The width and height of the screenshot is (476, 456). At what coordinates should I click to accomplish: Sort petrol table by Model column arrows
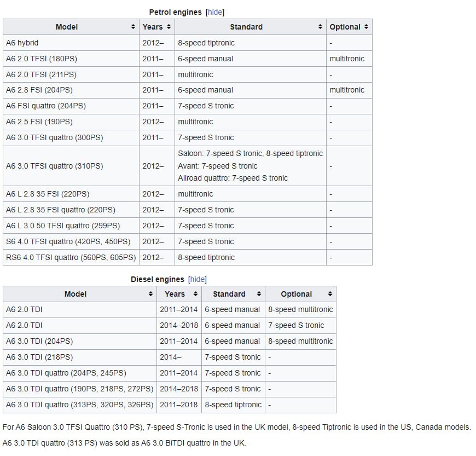(x=133, y=27)
